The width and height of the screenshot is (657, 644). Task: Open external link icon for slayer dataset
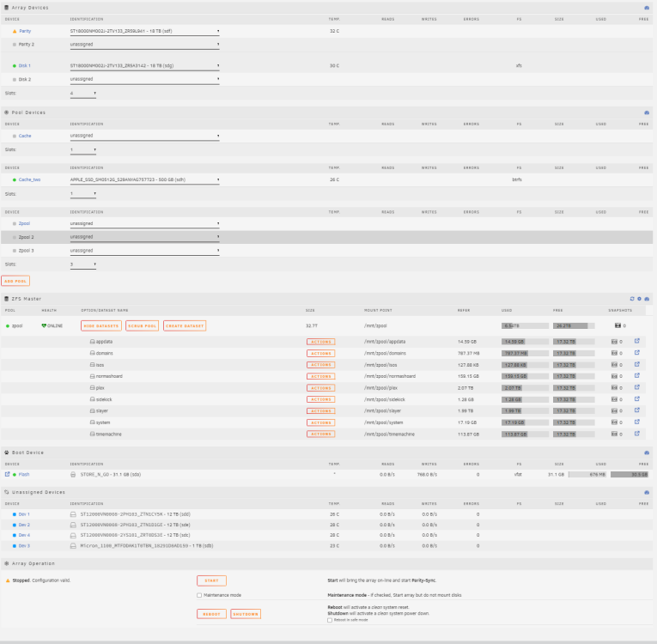[637, 410]
